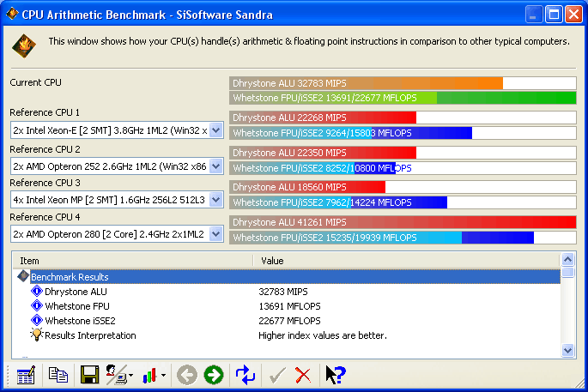This screenshot has width=588, height=392.
Task: Click the 2x AMD Opteron 280 combo box field
Action: pos(117,234)
